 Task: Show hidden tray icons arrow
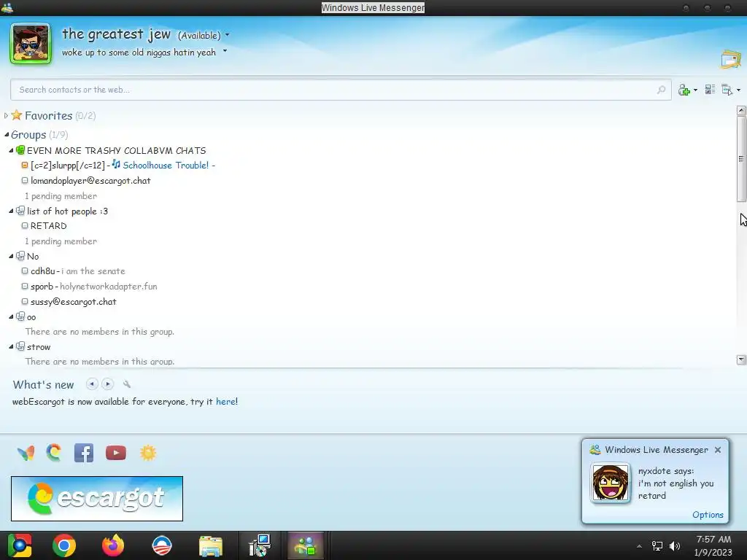(x=639, y=546)
